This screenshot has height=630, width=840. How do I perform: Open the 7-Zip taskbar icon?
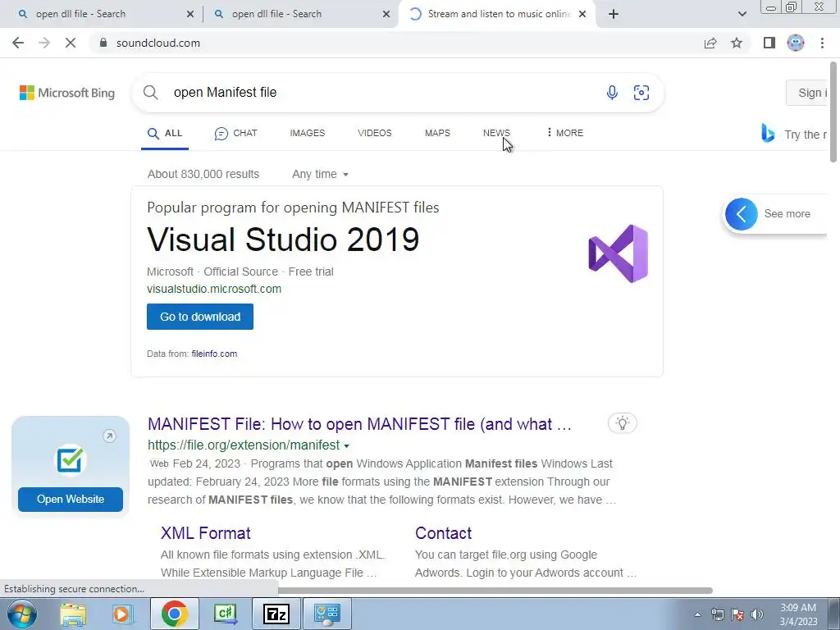(x=276, y=614)
